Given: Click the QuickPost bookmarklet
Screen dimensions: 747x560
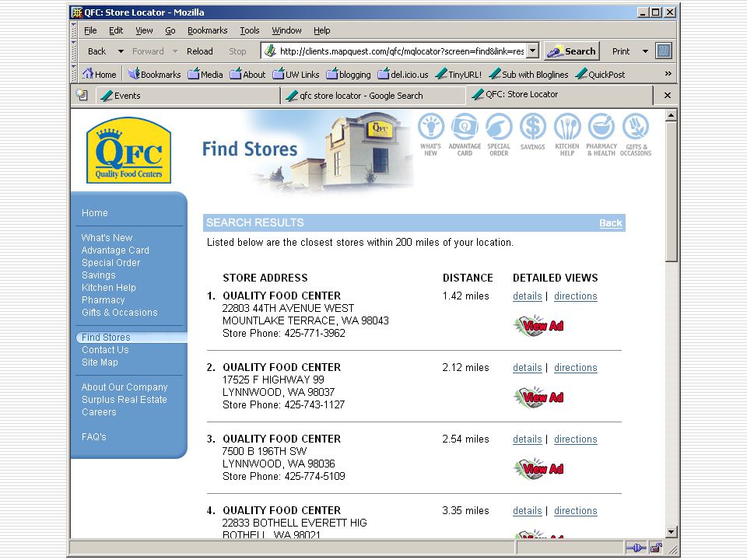Looking at the screenshot, I should [600, 75].
